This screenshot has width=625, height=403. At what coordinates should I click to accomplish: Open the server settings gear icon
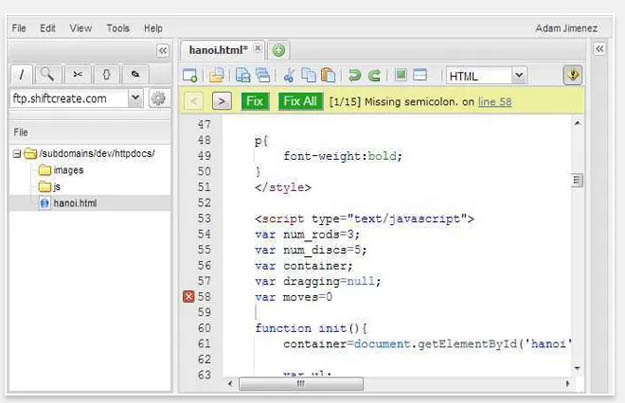158,98
